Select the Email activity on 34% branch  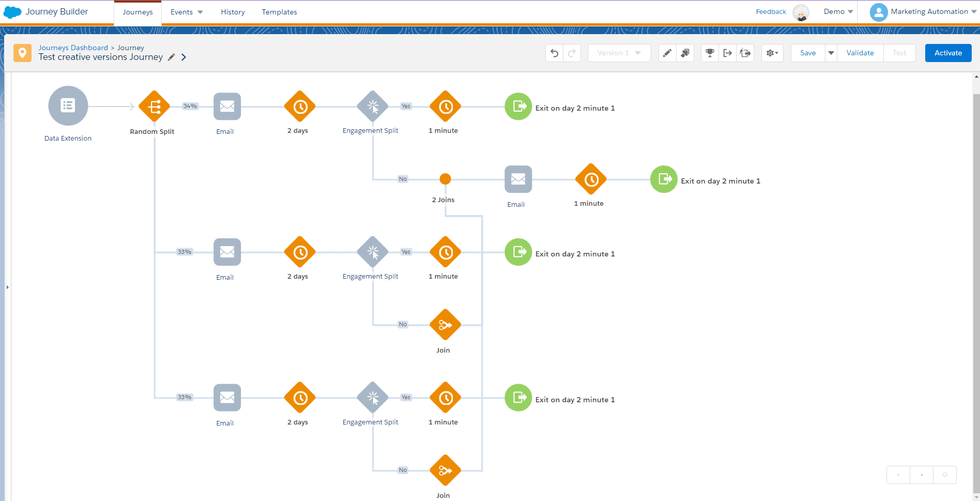click(227, 107)
